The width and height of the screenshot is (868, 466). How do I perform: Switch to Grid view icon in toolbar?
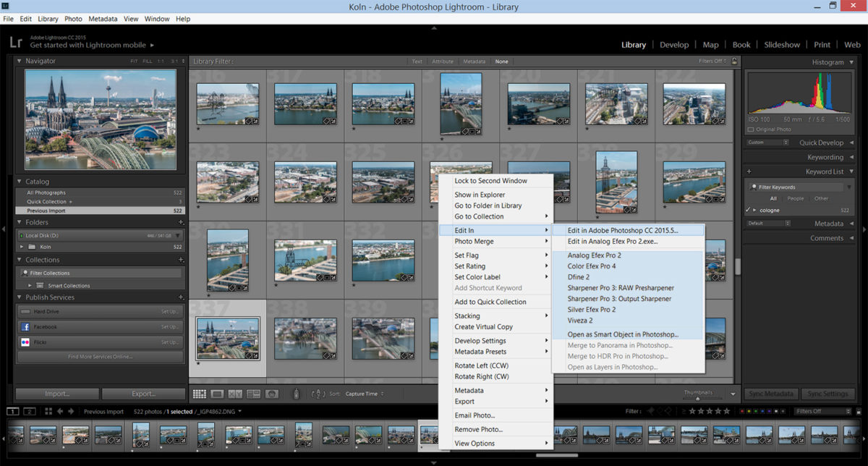pos(200,394)
